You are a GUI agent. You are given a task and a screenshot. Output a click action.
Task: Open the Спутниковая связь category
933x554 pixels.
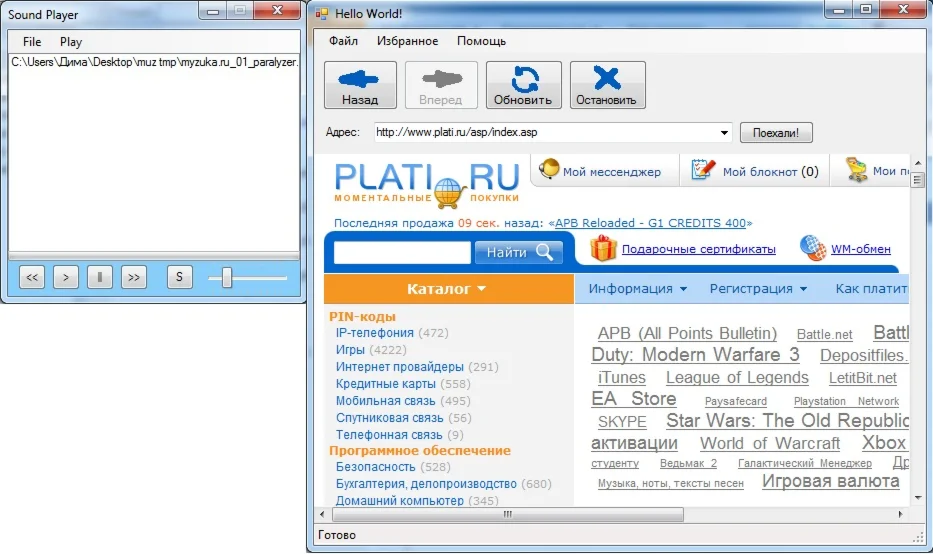(x=389, y=418)
